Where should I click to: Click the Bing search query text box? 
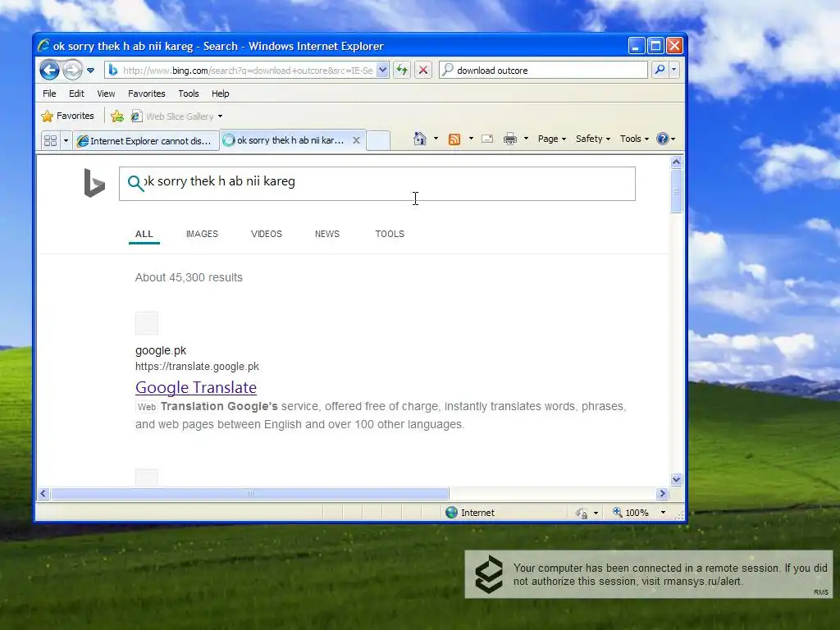tap(377, 183)
